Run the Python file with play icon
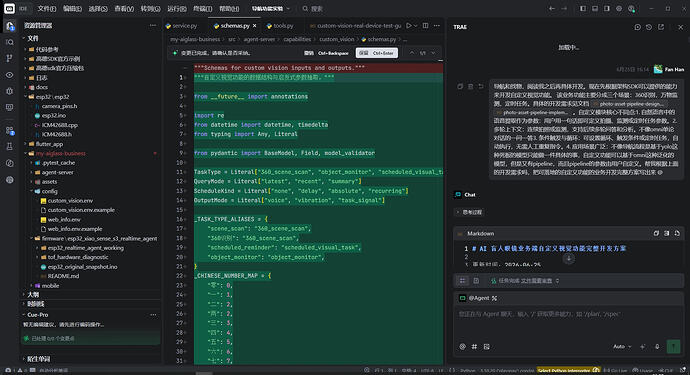Viewport: 690px width, 375px height. click(x=409, y=26)
